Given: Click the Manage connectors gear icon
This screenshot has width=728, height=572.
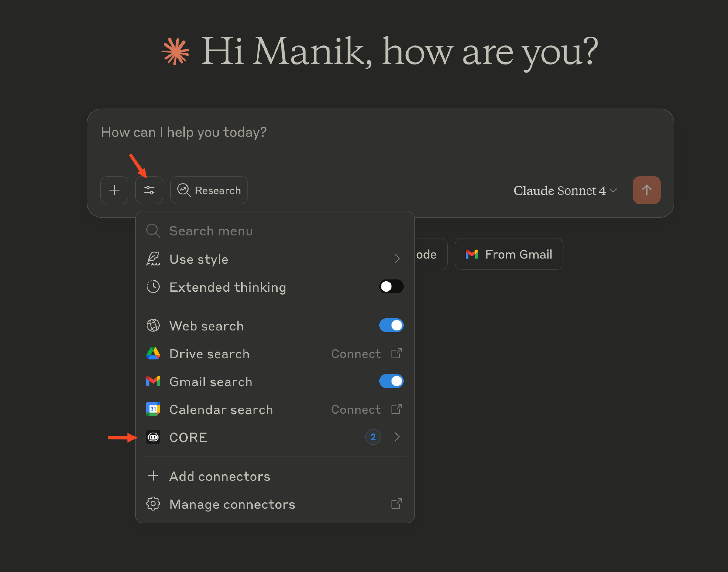Looking at the screenshot, I should point(153,504).
